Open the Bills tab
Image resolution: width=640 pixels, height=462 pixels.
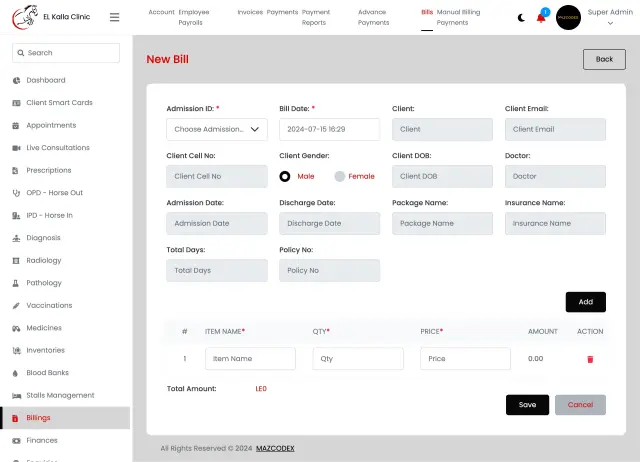tap(427, 12)
